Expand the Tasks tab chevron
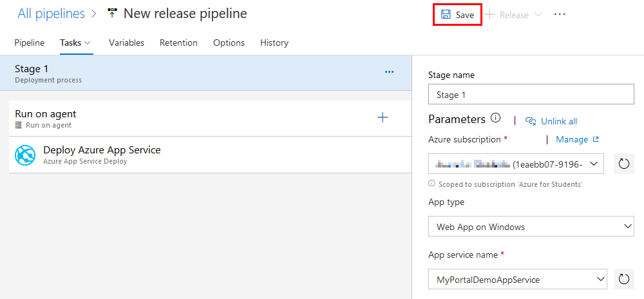The height and width of the screenshot is (299, 644). 87,43
